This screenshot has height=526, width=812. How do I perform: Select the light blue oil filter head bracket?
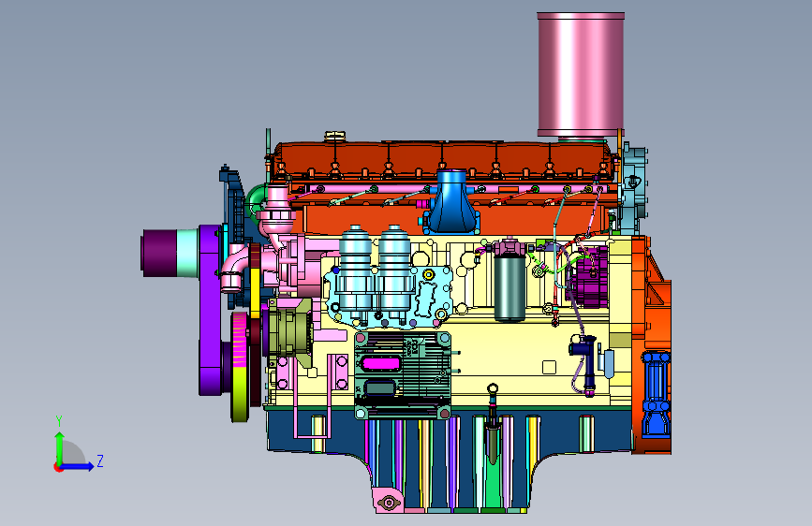(389, 298)
